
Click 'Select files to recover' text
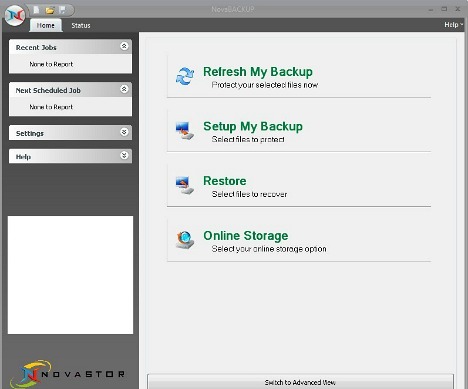click(x=249, y=194)
